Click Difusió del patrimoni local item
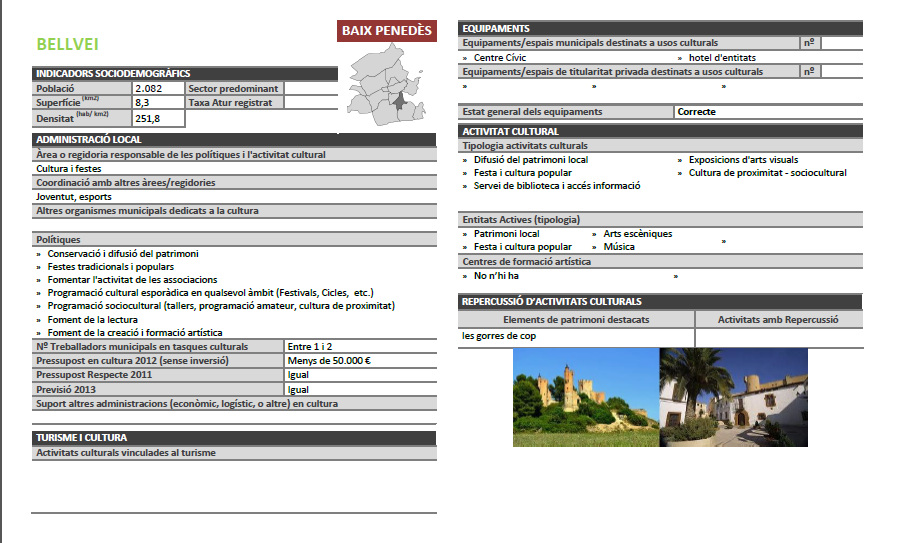 pyautogui.click(x=531, y=160)
